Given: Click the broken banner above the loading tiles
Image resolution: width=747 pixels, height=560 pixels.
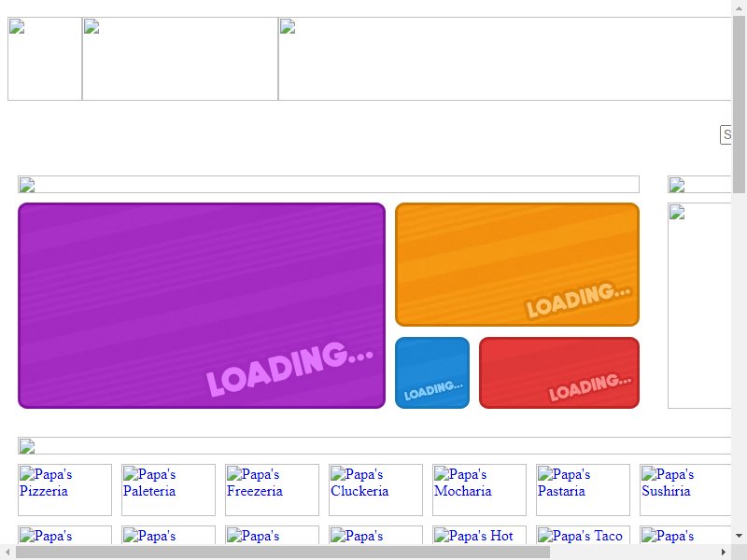Looking at the screenshot, I should pyautogui.click(x=329, y=185).
